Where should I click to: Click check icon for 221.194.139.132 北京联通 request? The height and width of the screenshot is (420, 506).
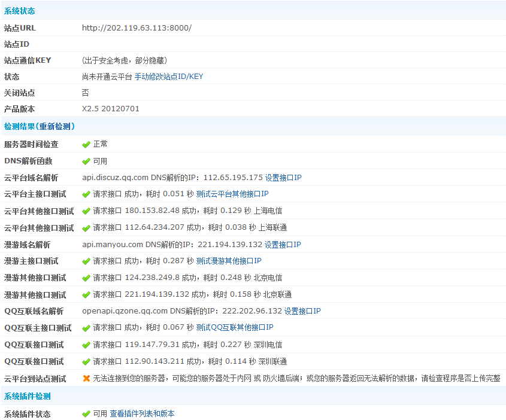[x=86, y=294]
